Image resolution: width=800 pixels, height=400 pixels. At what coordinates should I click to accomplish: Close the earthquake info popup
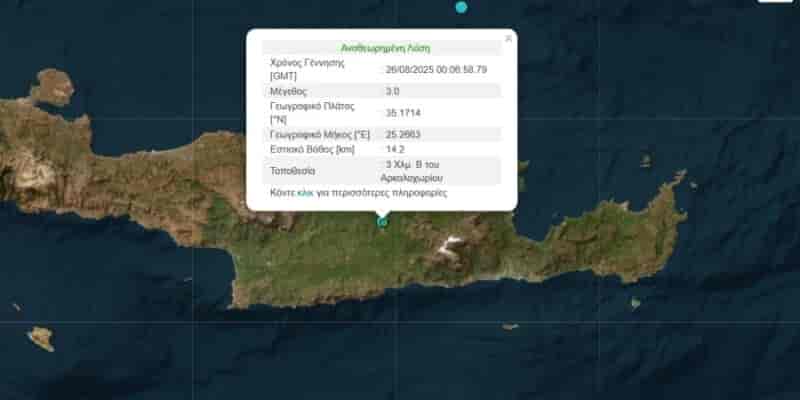pos(508,38)
